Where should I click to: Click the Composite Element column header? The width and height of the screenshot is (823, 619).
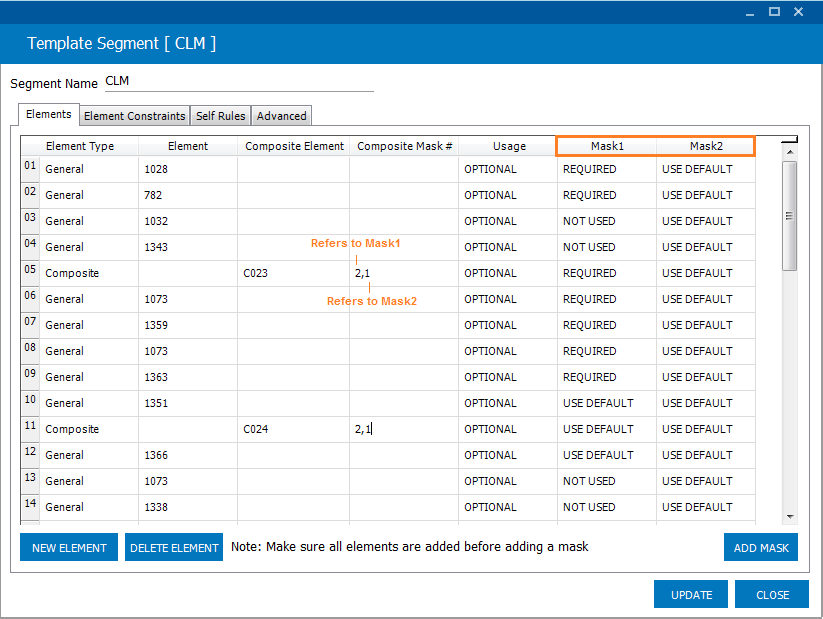point(294,146)
